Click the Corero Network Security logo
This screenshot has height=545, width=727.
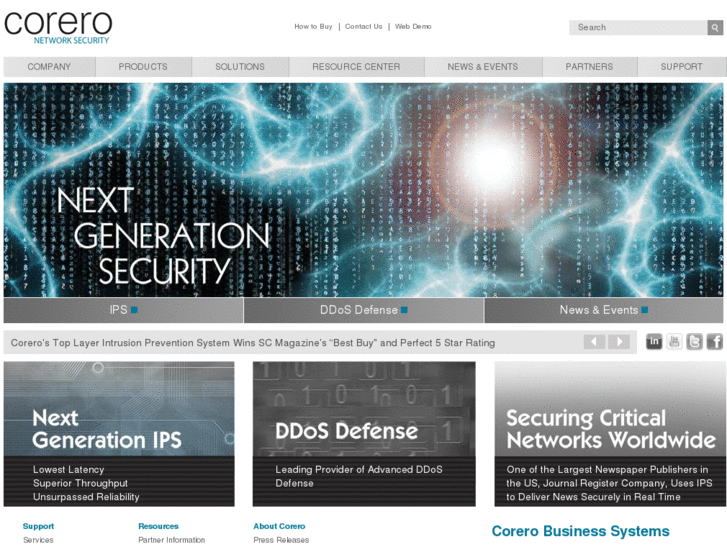tap(58, 27)
